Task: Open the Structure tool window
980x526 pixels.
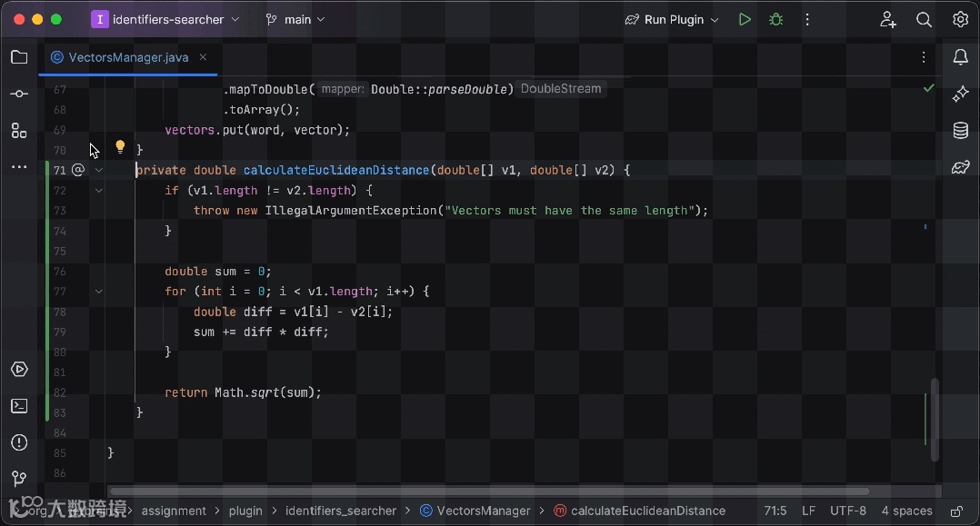Action: [x=19, y=131]
